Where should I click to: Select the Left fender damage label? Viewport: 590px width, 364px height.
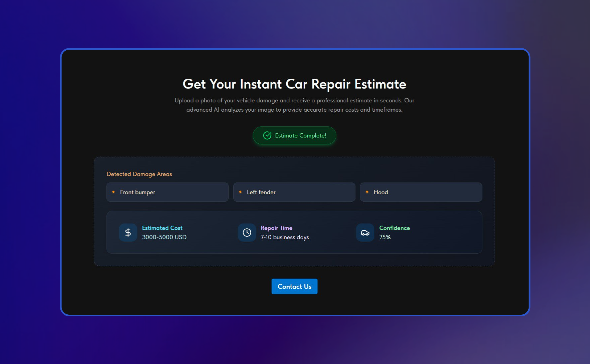261,192
